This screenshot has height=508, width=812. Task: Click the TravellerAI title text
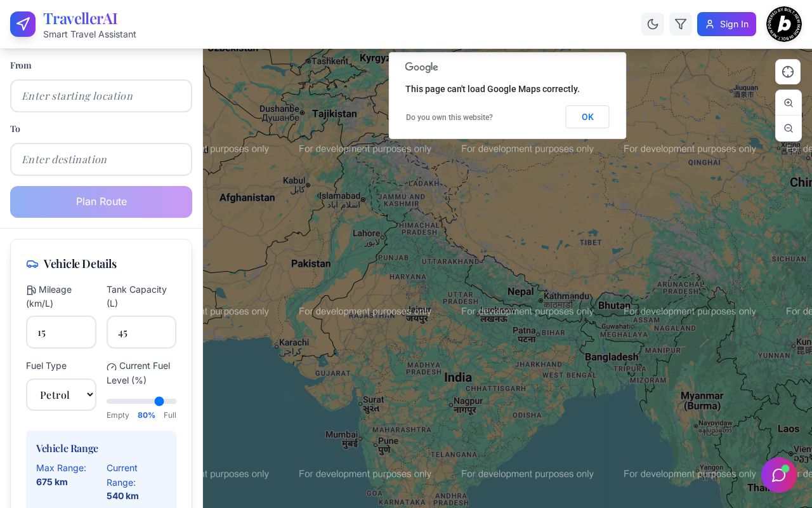click(x=80, y=19)
